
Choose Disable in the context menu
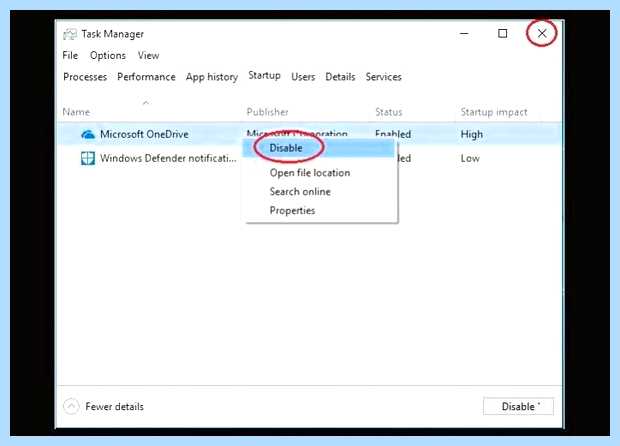[x=319, y=148]
